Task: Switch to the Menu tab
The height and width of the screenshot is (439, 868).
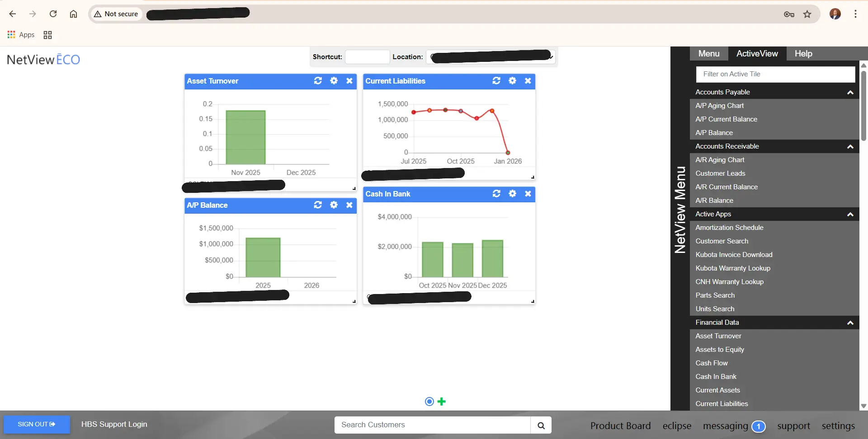Action: click(708, 53)
